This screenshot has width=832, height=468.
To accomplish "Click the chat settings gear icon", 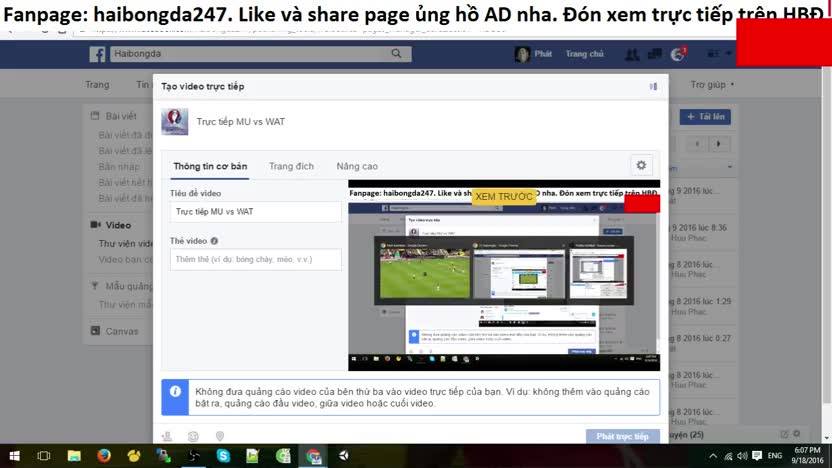I will point(797,434).
